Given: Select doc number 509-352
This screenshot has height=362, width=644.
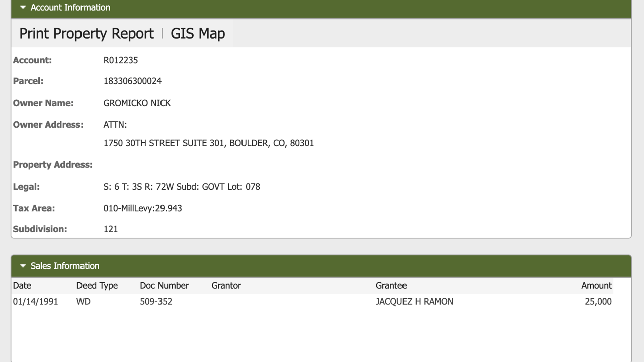Looking at the screenshot, I should click(156, 301).
